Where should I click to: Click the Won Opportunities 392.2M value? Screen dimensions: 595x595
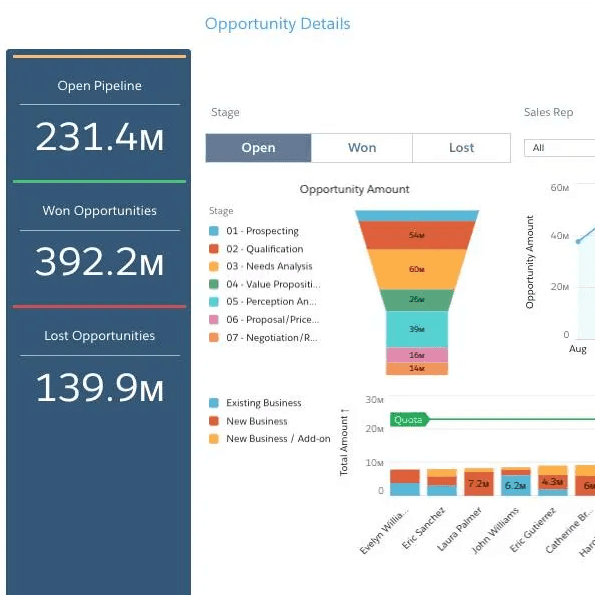coord(99,262)
